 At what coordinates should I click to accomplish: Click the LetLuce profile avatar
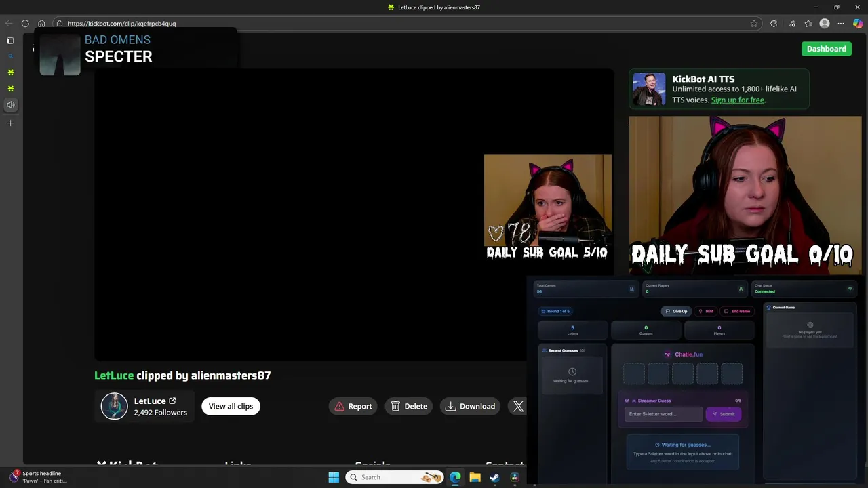click(x=114, y=406)
